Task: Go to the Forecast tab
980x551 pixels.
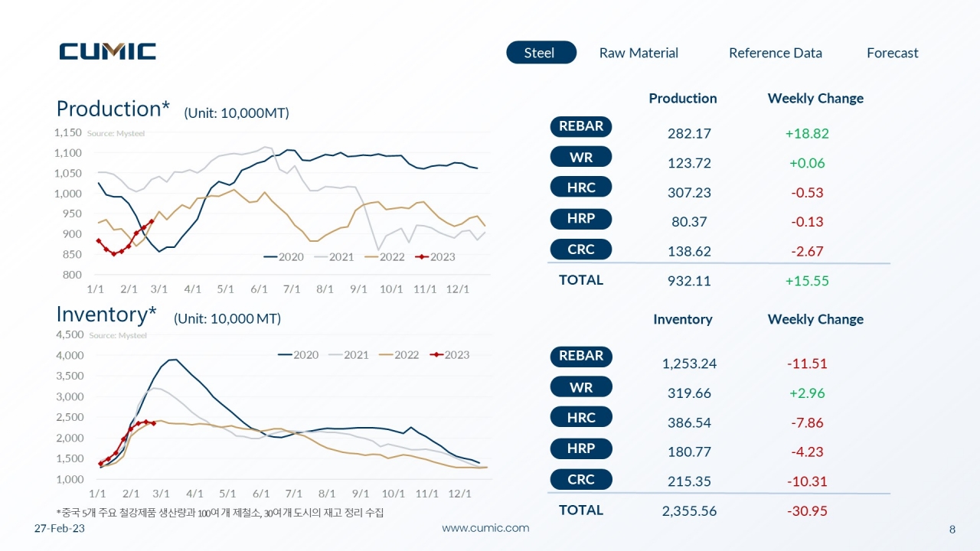Action: 893,53
